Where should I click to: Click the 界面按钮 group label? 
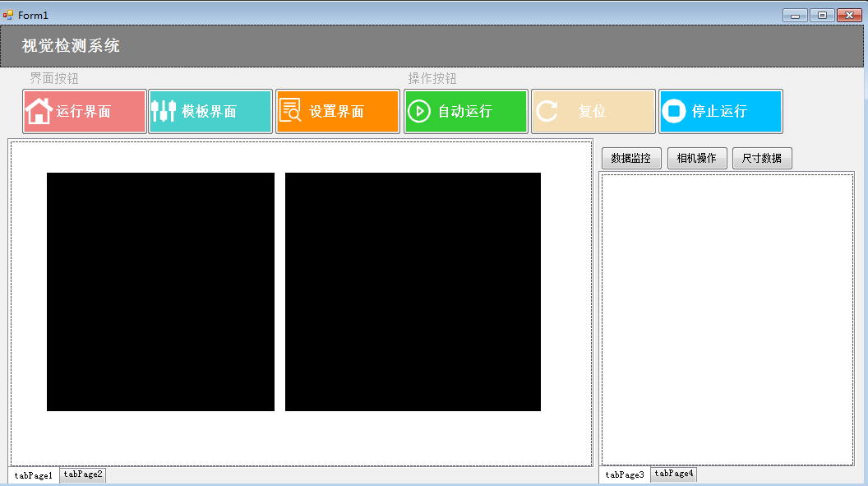(x=54, y=79)
